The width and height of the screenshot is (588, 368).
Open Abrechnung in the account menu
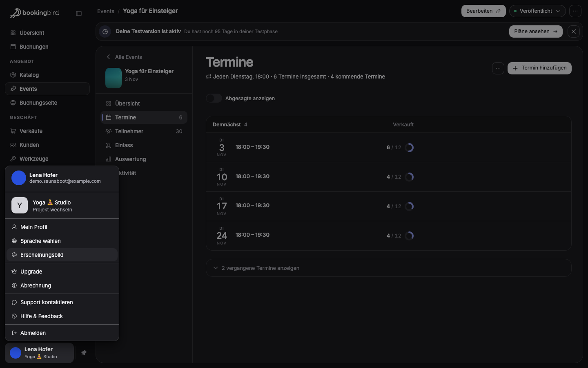(62, 285)
